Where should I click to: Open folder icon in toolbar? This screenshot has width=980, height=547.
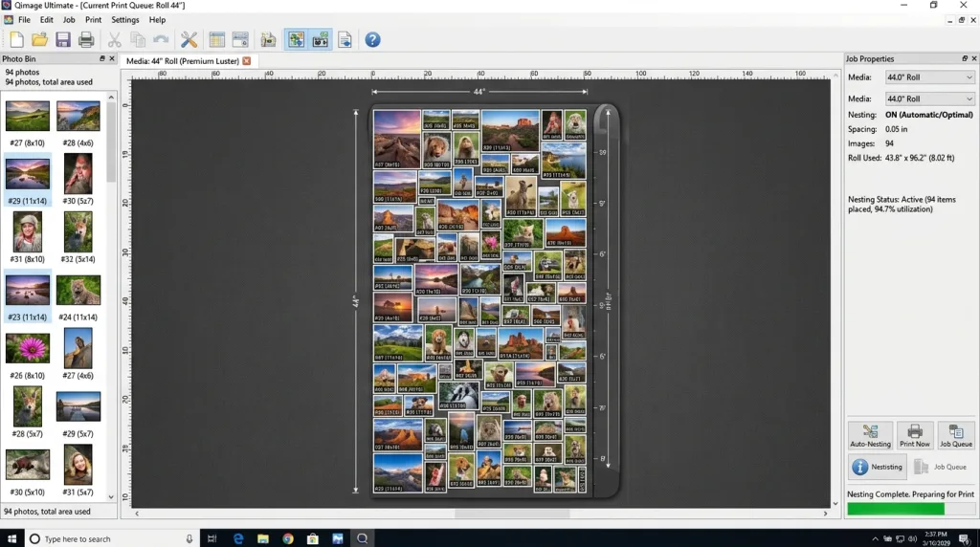pyautogui.click(x=39, y=40)
